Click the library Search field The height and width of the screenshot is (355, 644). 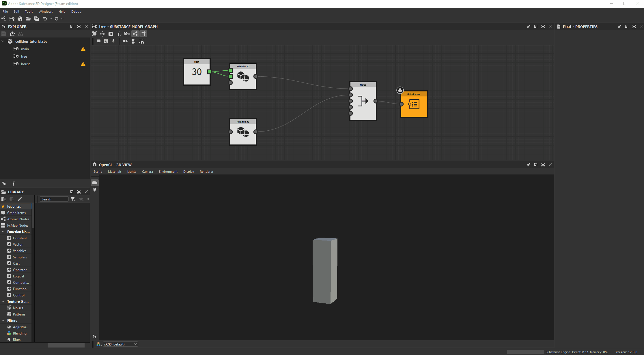tap(54, 199)
